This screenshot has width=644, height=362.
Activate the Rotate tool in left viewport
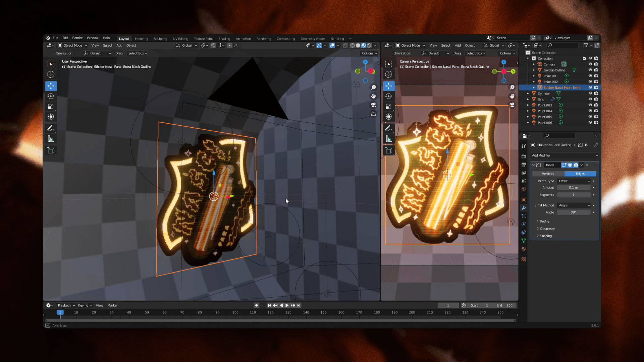(51, 96)
